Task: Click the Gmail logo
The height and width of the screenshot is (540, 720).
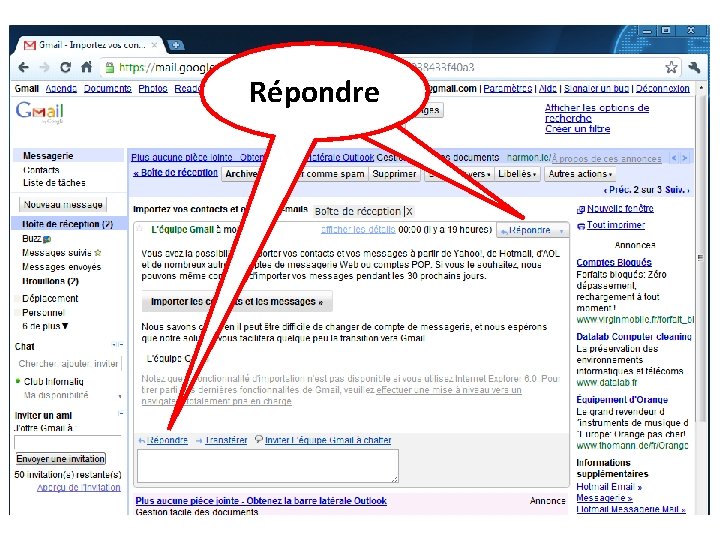Action: [x=39, y=112]
